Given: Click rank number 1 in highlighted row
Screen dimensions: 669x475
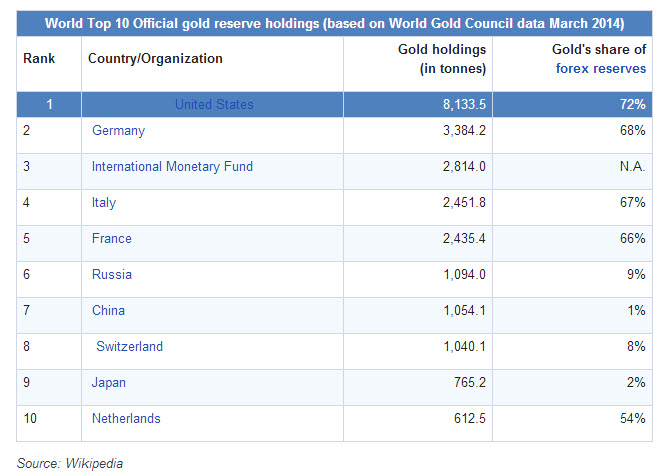Looking at the screenshot, I should (49, 104).
